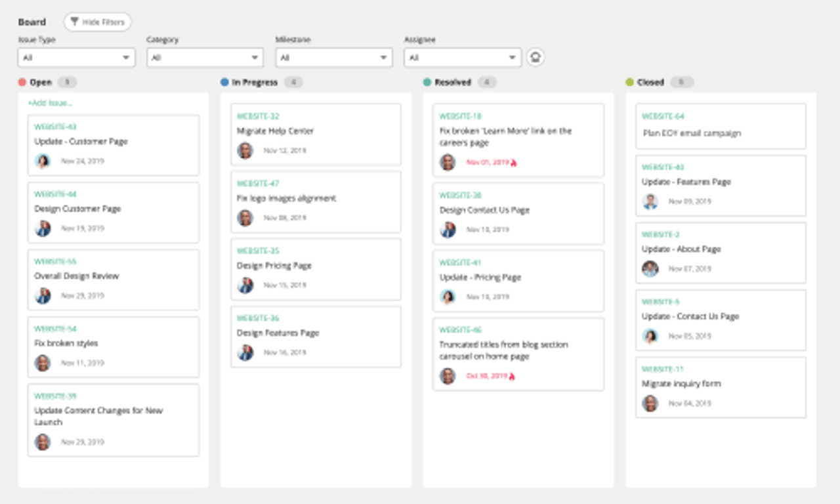This screenshot has height=504, width=840.
Task: Click the 'Migrate Help Center' card title
Action: (x=276, y=131)
